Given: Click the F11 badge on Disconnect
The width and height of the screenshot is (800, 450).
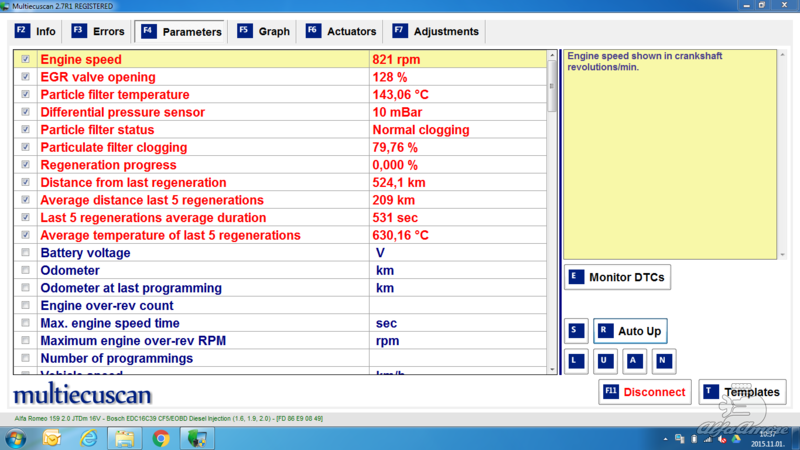Looking at the screenshot, I should (611, 392).
